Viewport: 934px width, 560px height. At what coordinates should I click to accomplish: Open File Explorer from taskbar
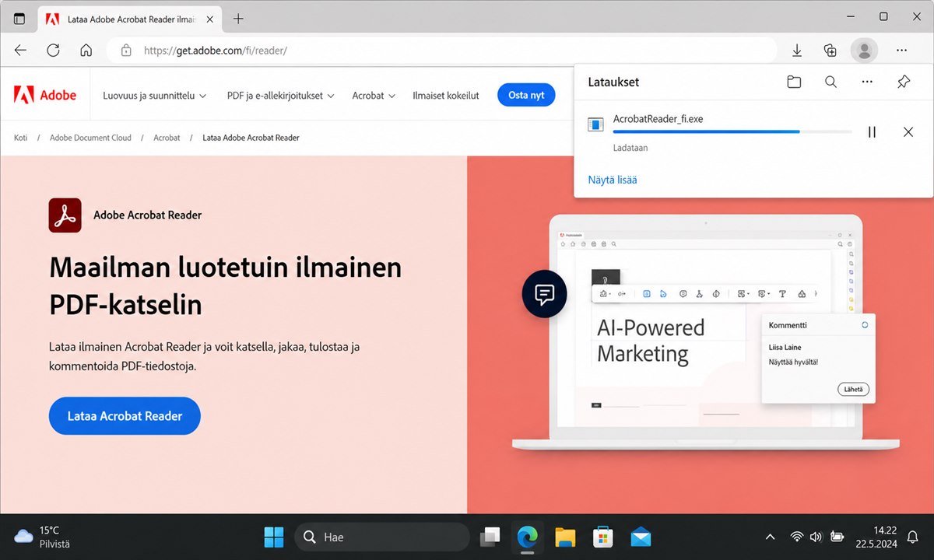[565, 537]
